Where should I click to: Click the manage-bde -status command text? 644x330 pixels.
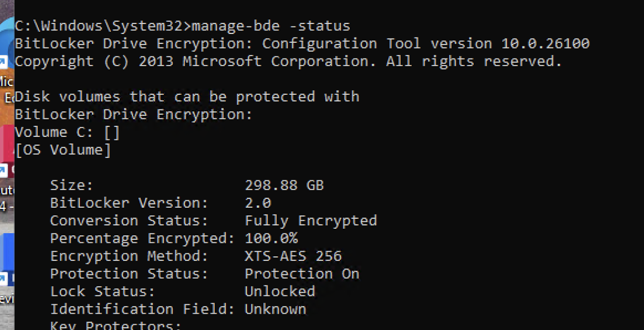point(271,26)
